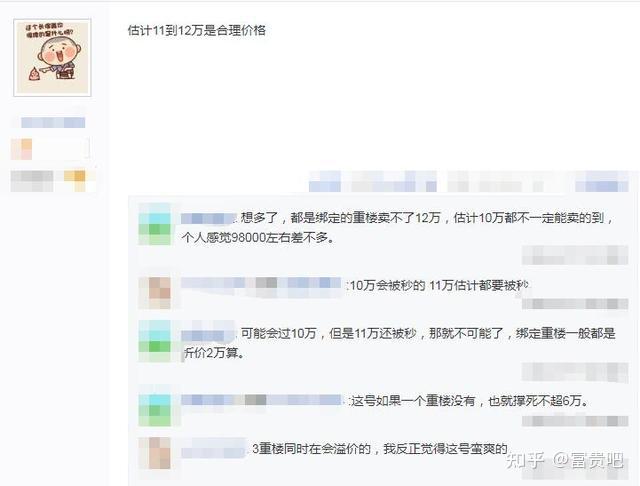Click the gray level icon in sidebar
This screenshot has width=640, height=486.
click(32, 181)
